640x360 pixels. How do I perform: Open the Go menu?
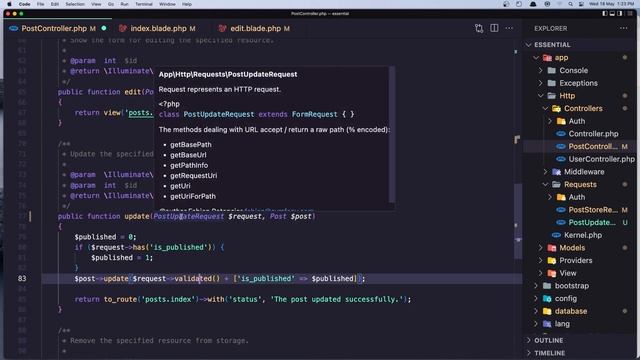coord(111,4)
